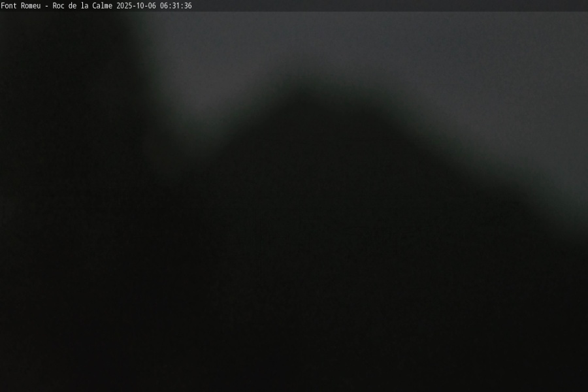The height and width of the screenshot is (392, 588).
Task: Select the date 2025-10-06 in overlay
Action: pyautogui.click(x=136, y=6)
